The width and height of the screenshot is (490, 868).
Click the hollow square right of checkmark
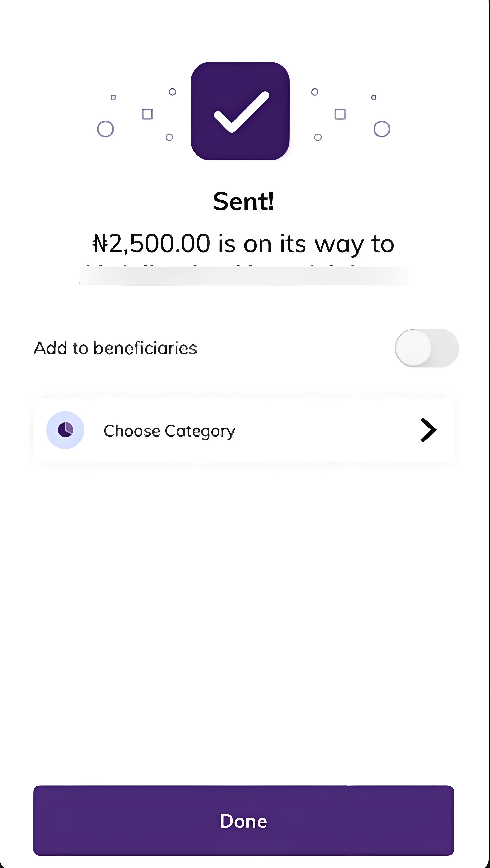340,114
